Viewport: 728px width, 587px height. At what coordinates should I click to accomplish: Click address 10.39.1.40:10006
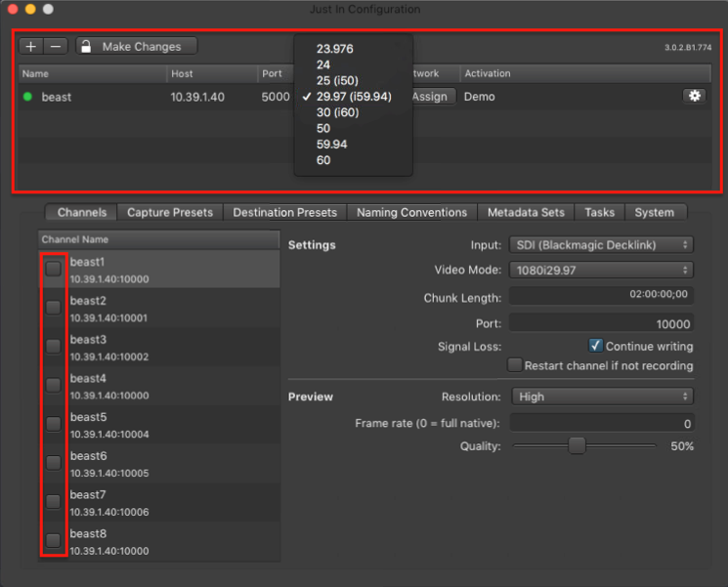[x=109, y=512]
